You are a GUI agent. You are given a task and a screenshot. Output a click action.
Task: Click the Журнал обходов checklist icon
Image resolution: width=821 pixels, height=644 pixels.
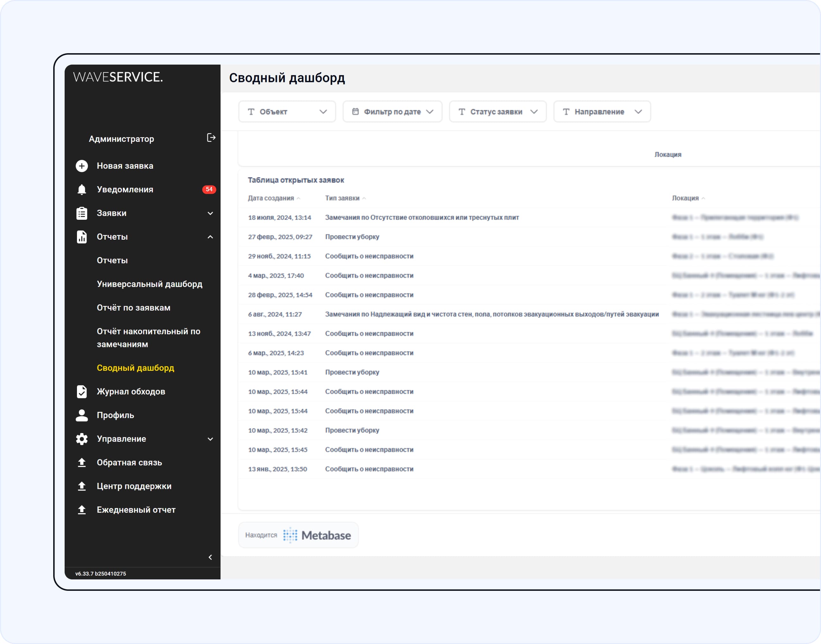click(82, 391)
